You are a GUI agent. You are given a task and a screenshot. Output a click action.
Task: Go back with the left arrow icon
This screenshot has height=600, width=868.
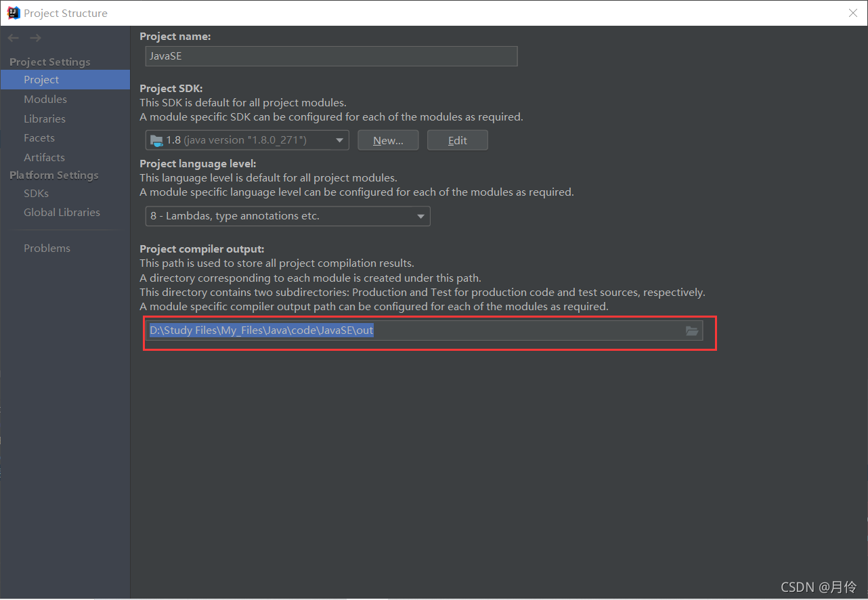[x=14, y=38]
